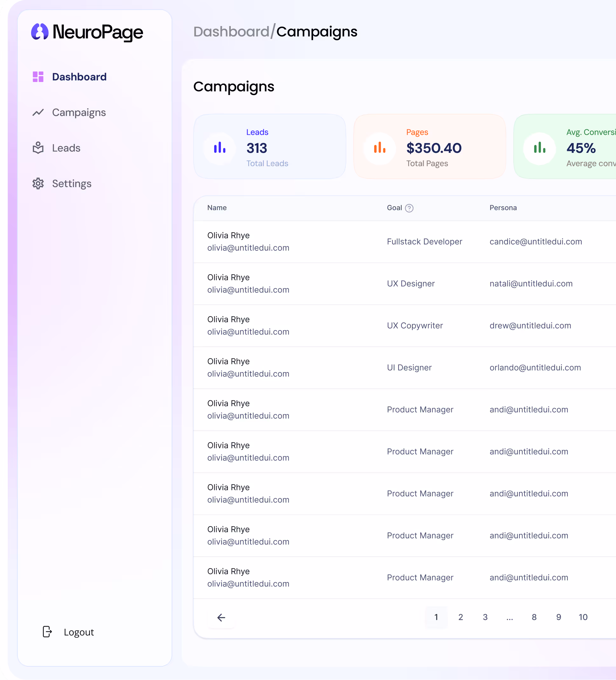Click the Goal column help question icon
This screenshot has width=616, height=680.
click(x=409, y=208)
